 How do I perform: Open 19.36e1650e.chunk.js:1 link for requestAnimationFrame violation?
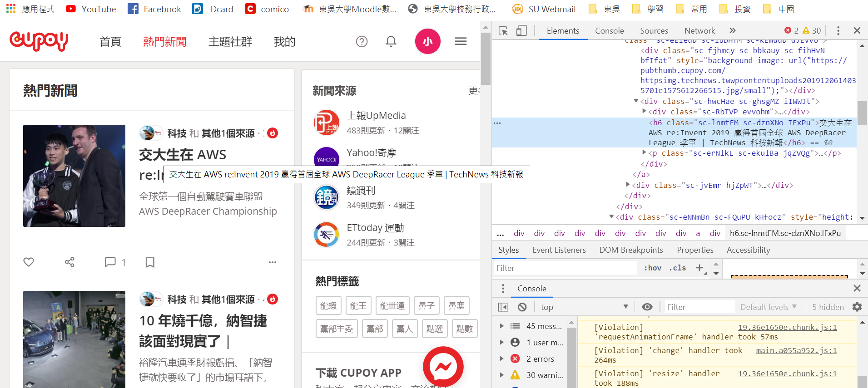pyautogui.click(x=787, y=327)
